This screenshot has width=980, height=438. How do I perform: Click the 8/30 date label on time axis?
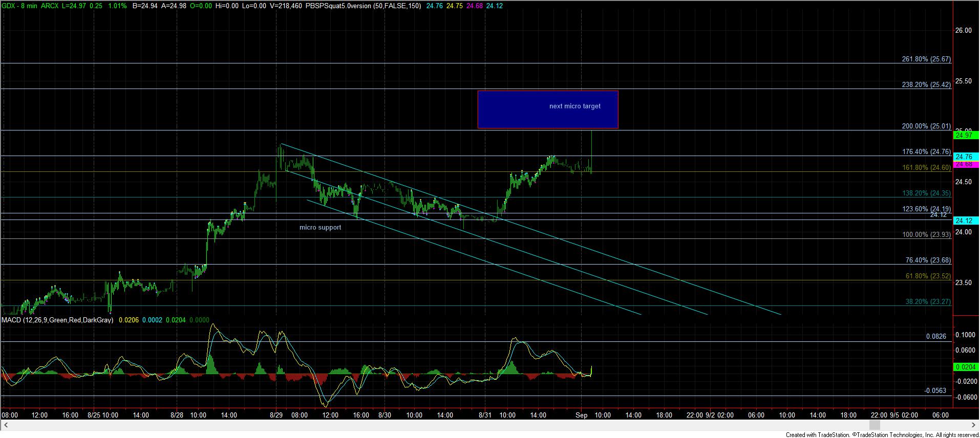pos(385,415)
